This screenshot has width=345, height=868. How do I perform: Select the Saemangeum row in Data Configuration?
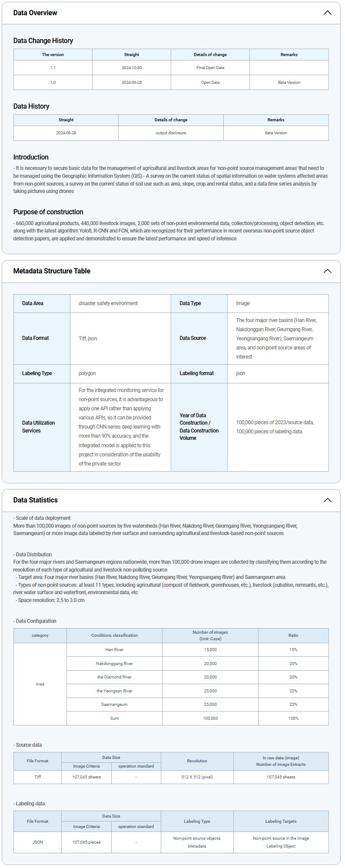114,704
